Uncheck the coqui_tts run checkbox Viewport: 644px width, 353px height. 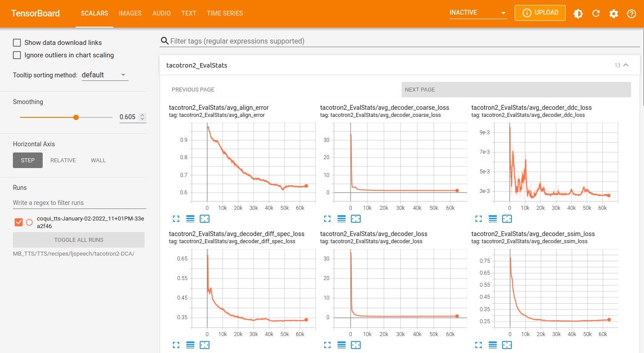19,222
